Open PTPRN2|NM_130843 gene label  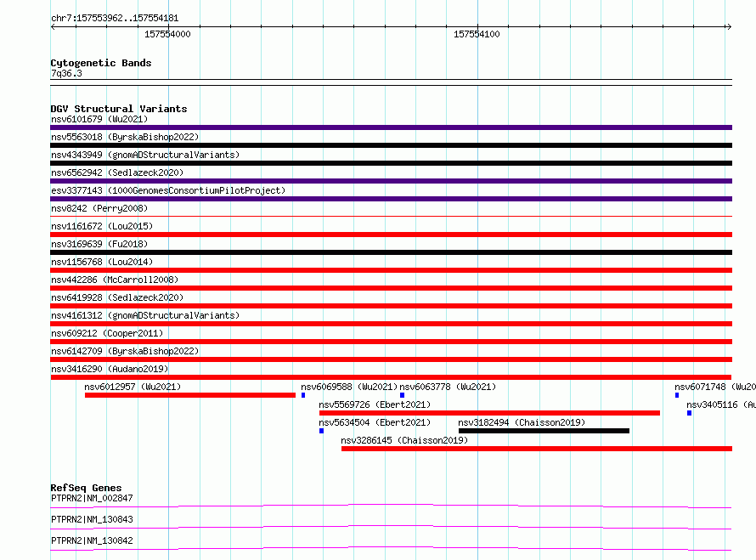pyautogui.click(x=92, y=519)
